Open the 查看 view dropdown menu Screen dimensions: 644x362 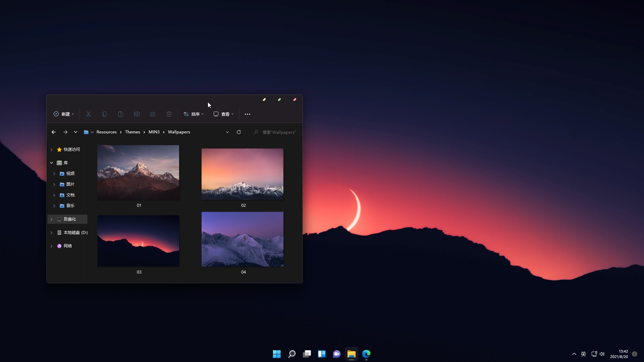pos(223,114)
